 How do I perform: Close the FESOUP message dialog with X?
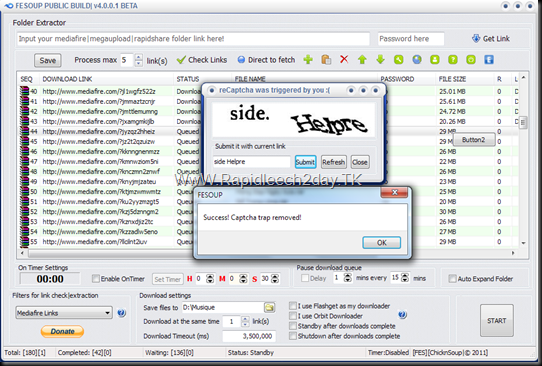(394, 193)
